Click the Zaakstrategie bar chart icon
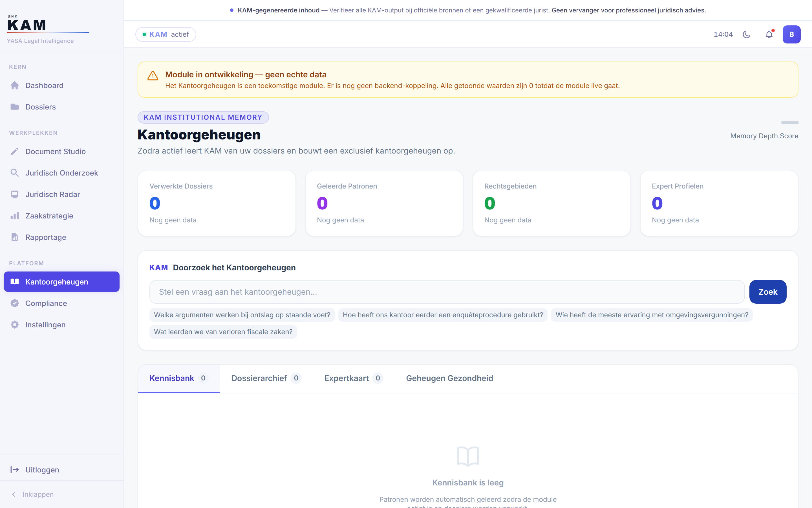This screenshot has height=508, width=812. pos(14,216)
